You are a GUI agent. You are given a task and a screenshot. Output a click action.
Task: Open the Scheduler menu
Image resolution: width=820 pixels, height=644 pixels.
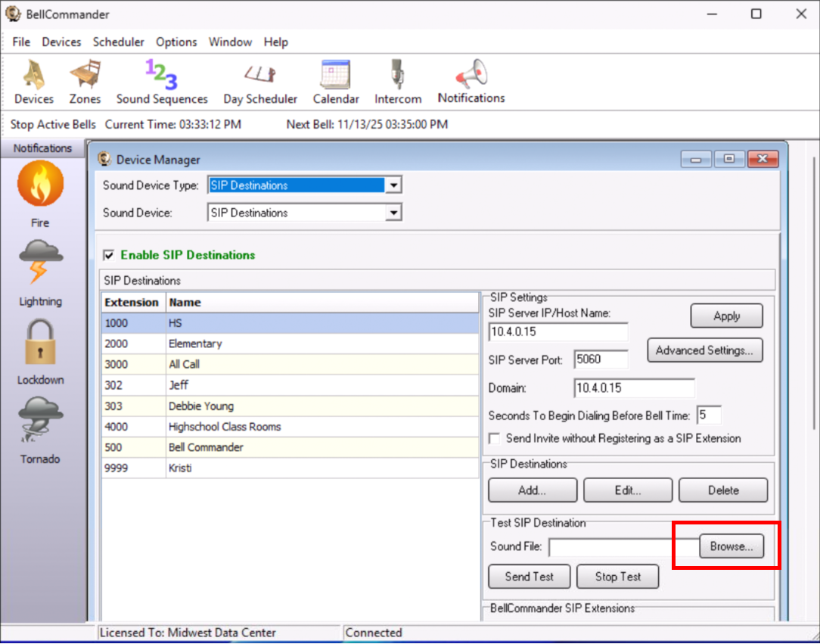click(x=119, y=42)
